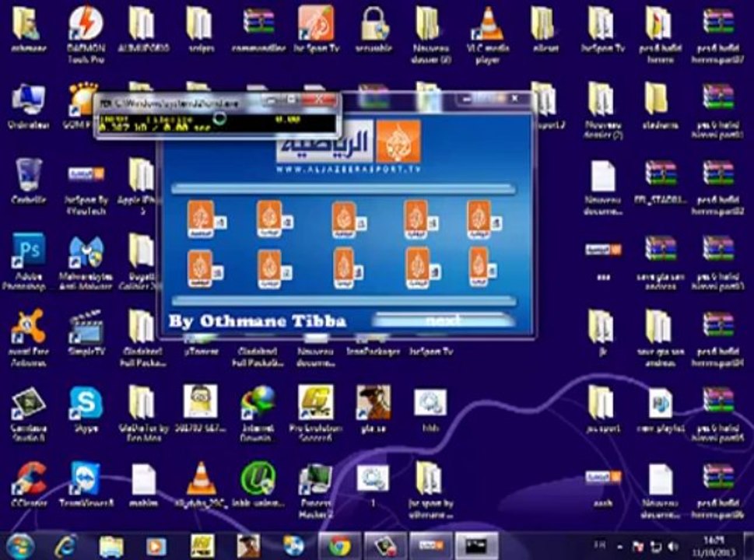Open Windows Media Player from taskbar
This screenshot has height=560, width=754.
tap(156, 546)
